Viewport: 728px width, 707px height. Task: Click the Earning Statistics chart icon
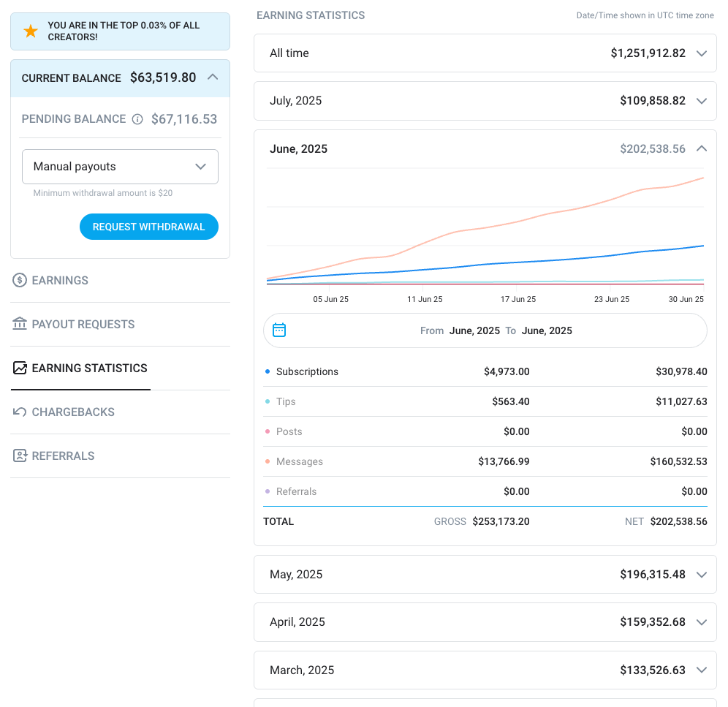point(20,368)
